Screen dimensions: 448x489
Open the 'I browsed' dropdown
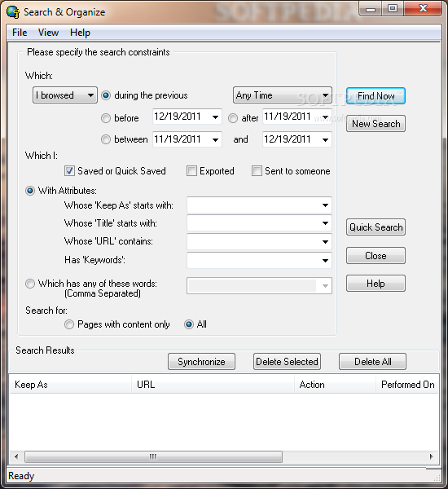[65, 95]
